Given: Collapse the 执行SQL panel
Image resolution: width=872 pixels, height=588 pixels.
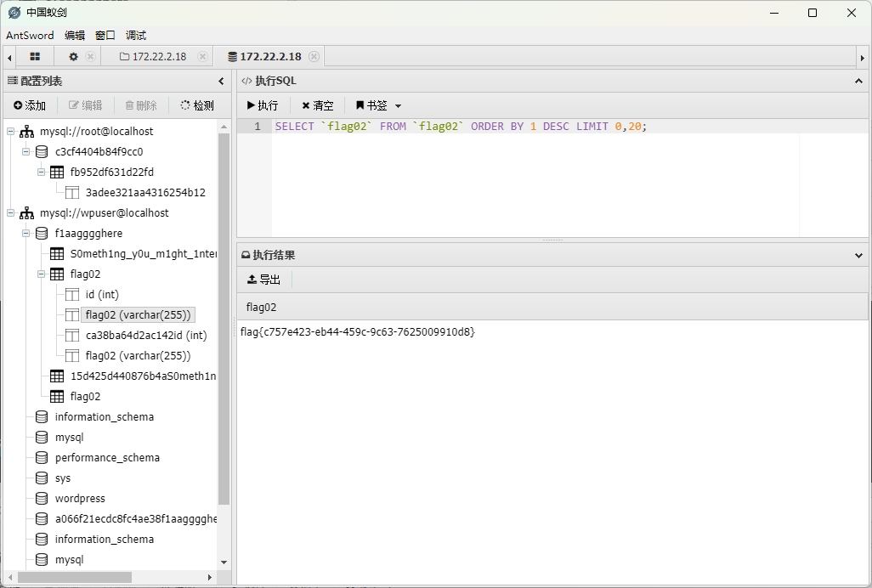Looking at the screenshot, I should pos(858,81).
